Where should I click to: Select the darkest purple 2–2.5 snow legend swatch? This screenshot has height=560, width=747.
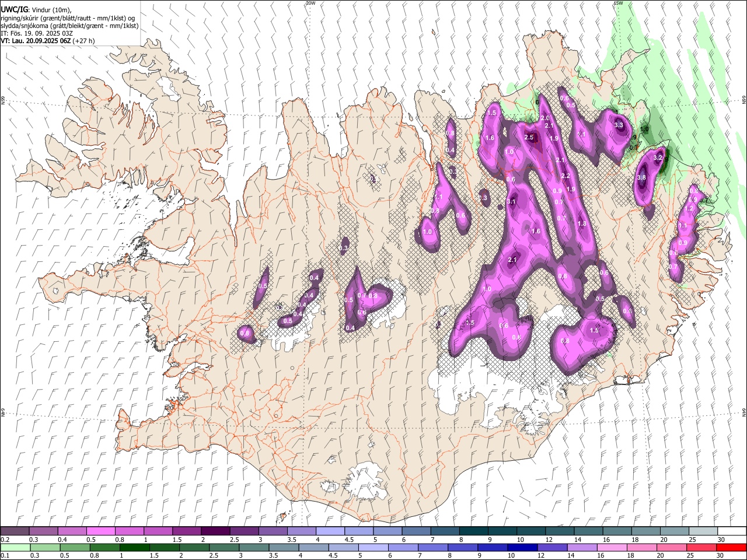[x=215, y=531]
